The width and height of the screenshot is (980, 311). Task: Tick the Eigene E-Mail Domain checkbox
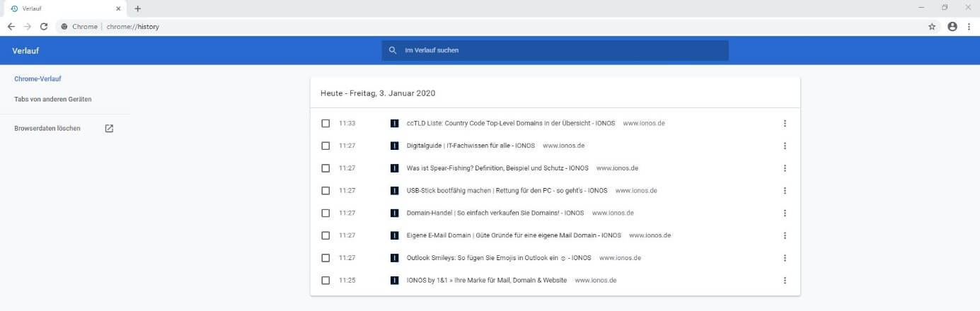(x=325, y=235)
